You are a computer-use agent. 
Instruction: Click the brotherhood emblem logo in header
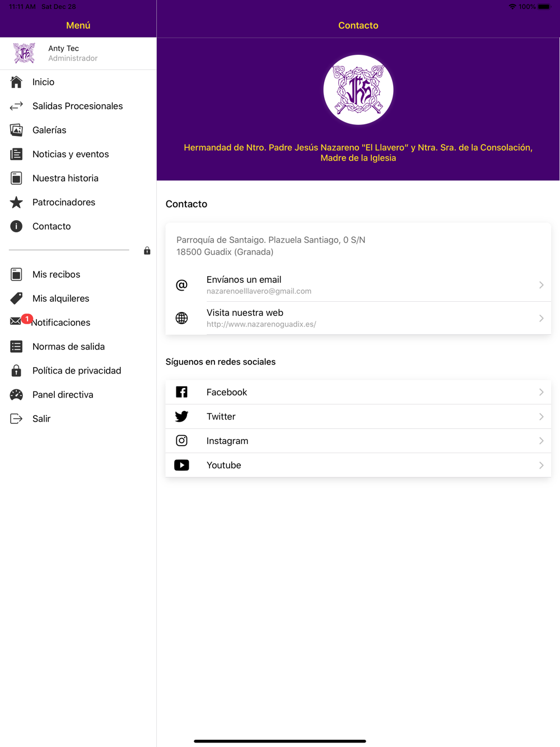click(358, 90)
